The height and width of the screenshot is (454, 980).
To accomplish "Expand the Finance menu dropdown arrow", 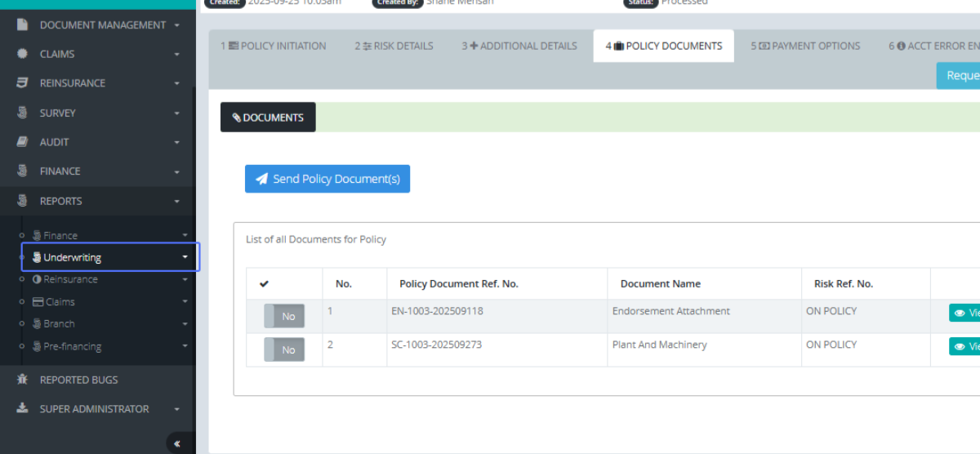I will click(176, 171).
